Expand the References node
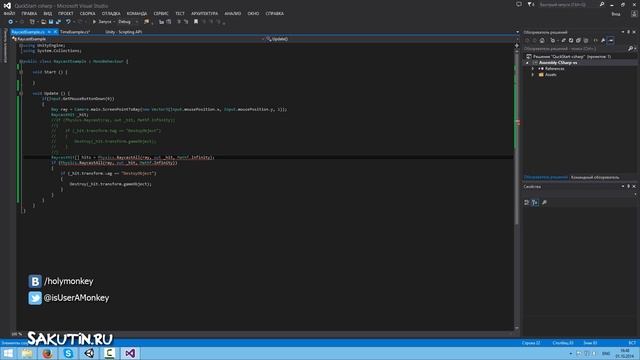The width and height of the screenshot is (640, 360). tap(533, 69)
